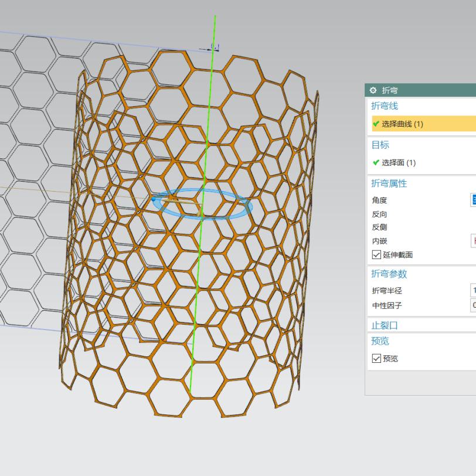Expand the 止裂口 section

[x=385, y=325]
